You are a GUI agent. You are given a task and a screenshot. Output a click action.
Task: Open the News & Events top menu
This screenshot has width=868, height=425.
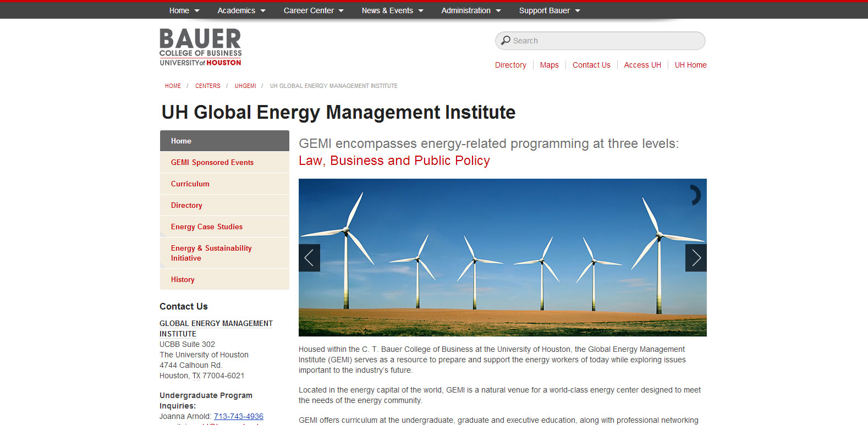[387, 10]
